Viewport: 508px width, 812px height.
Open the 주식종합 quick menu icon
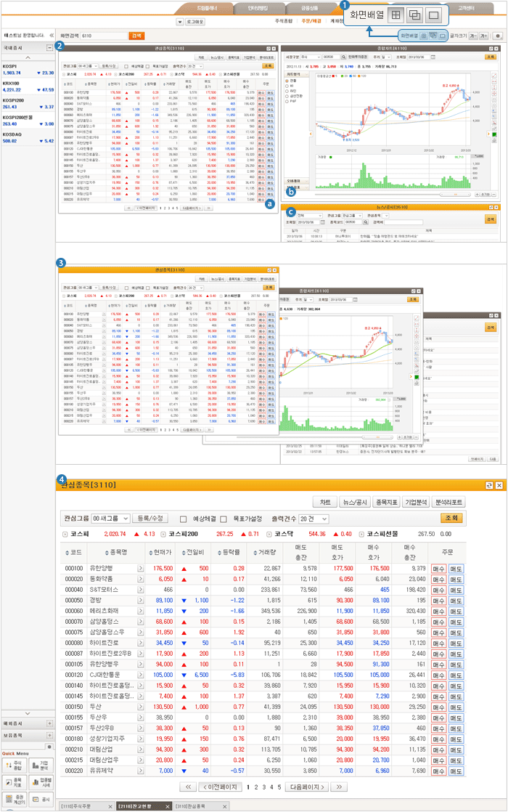pyautogui.click(x=15, y=766)
